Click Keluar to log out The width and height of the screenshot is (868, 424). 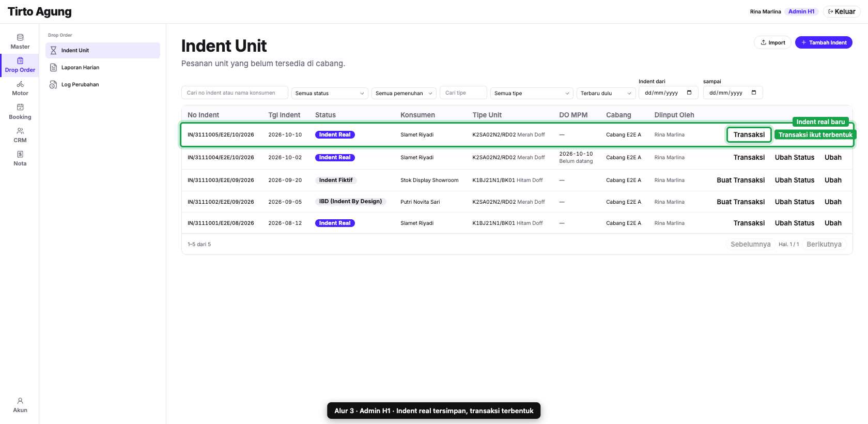click(x=842, y=11)
